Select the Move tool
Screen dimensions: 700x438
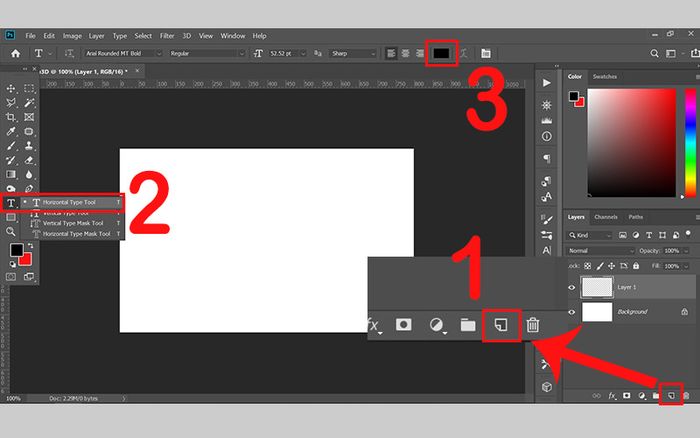click(x=11, y=88)
